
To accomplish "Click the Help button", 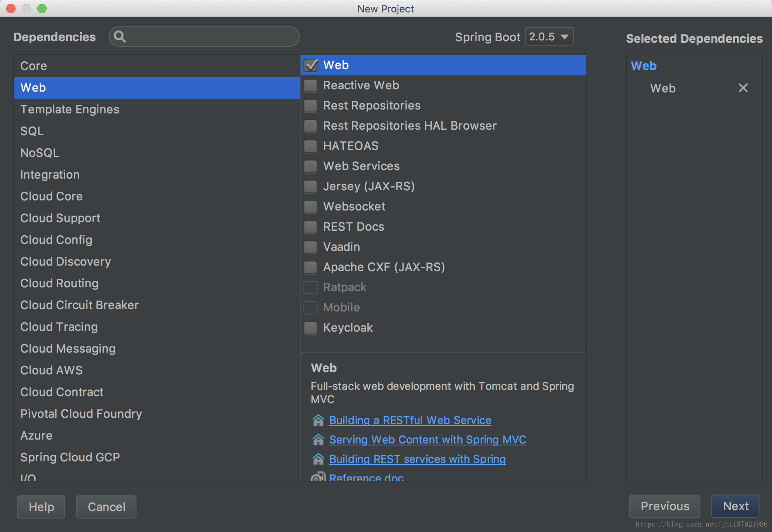I will [41, 507].
